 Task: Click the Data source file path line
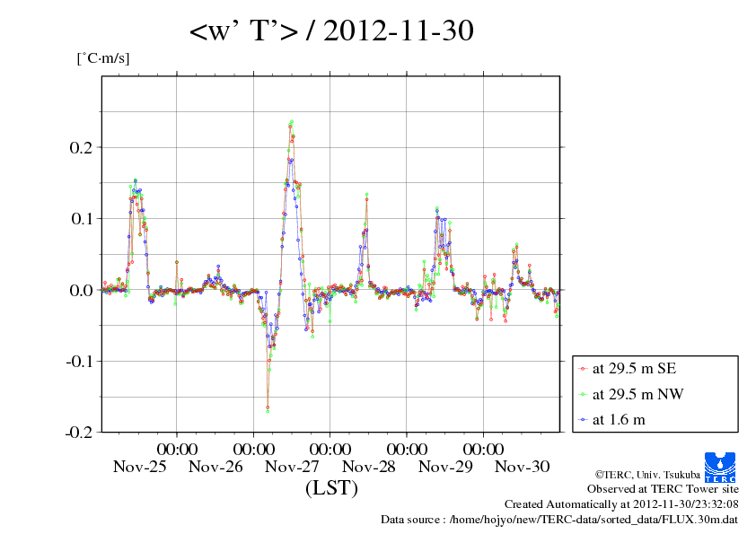click(x=559, y=520)
